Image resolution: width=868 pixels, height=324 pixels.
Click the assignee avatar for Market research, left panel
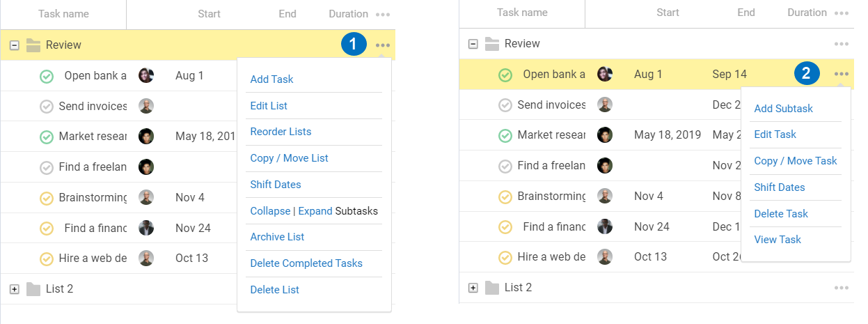pos(145,136)
